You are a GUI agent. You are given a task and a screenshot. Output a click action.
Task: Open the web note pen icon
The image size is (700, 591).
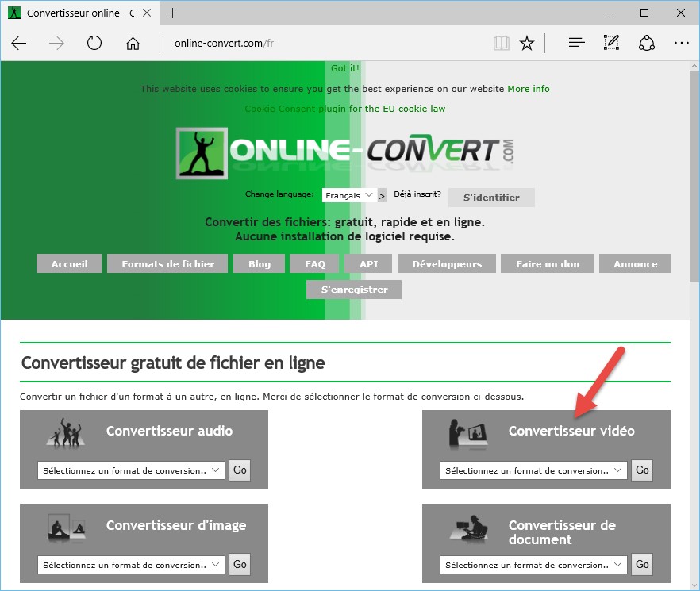pos(611,44)
